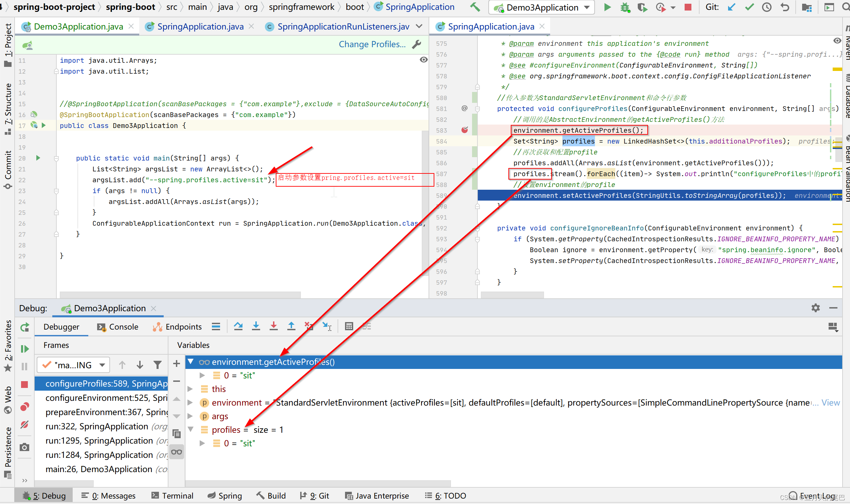Click the Evaluate Expression calculator icon
The height and width of the screenshot is (504, 850).
(x=349, y=326)
